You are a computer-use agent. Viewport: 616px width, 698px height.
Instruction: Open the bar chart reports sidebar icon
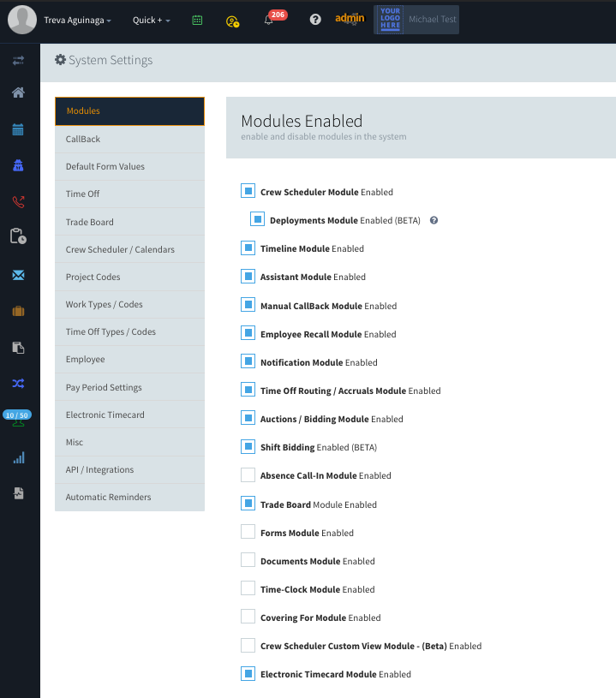pyautogui.click(x=19, y=457)
